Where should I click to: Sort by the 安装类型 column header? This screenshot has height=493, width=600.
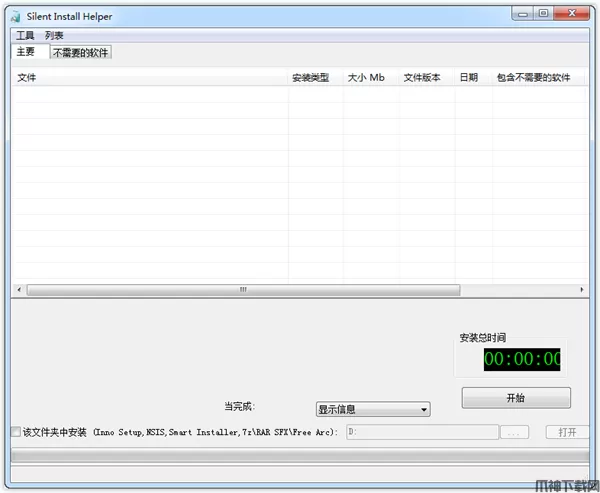click(x=316, y=78)
